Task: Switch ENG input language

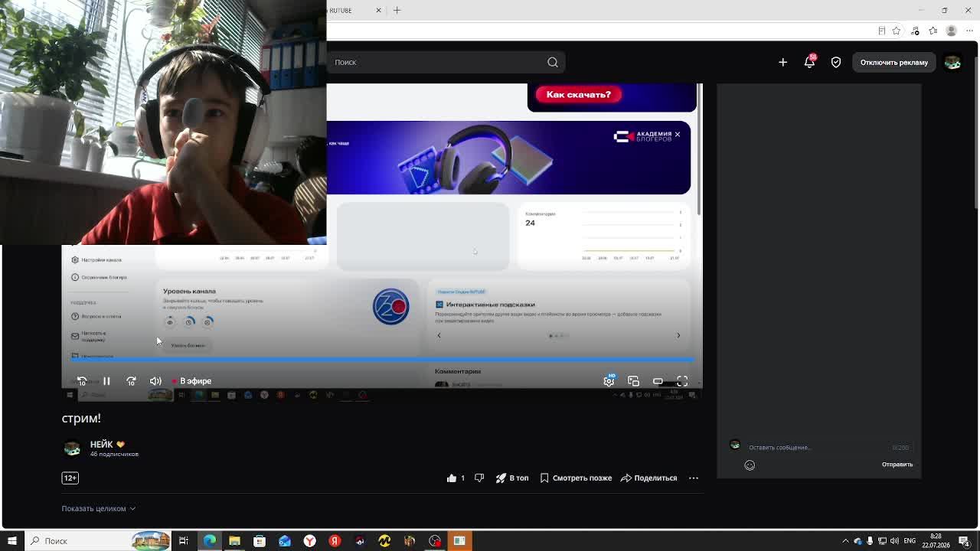Action: click(x=910, y=541)
